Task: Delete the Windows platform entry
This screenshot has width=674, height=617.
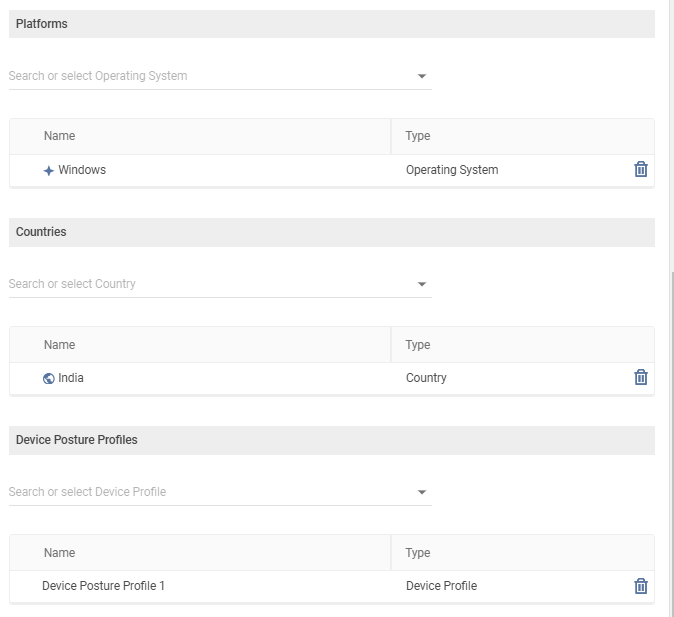Action: (x=641, y=170)
